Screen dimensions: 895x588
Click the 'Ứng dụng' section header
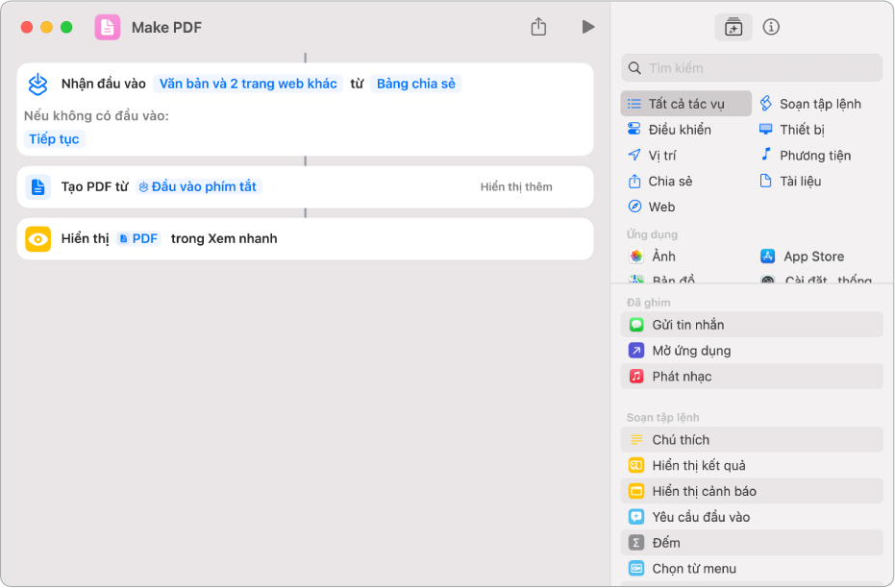(x=652, y=234)
